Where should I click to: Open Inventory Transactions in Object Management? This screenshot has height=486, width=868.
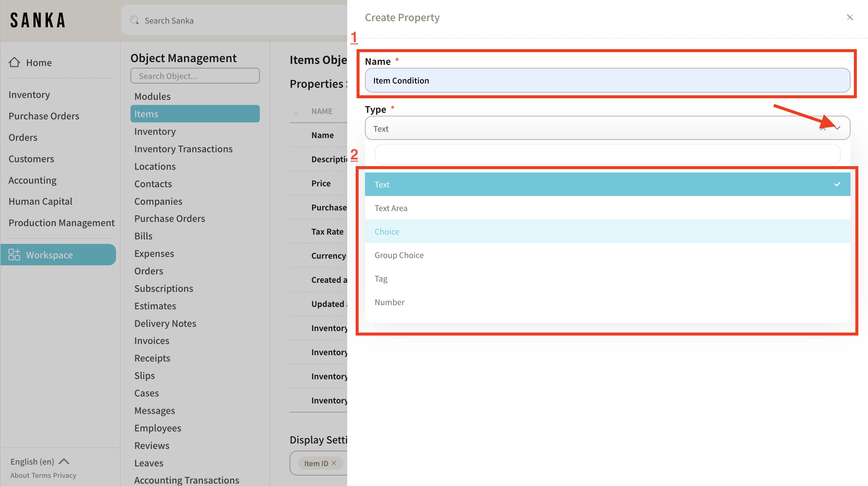pos(183,149)
